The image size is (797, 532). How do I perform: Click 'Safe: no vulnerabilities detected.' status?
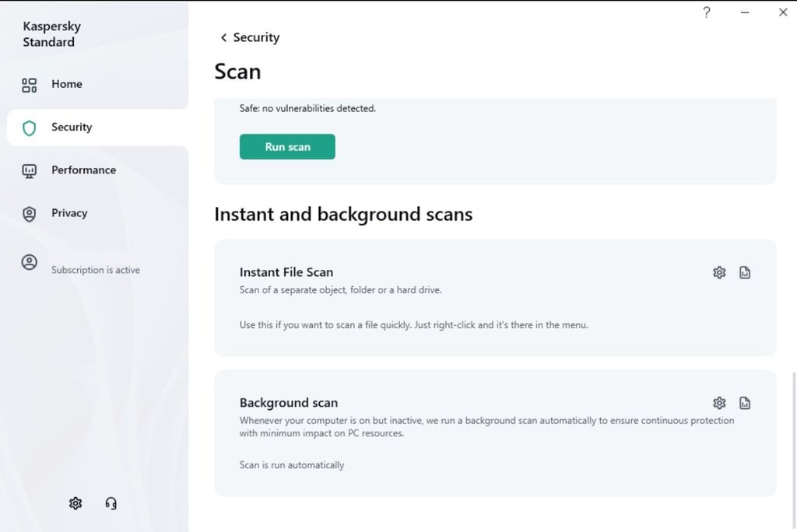click(x=307, y=108)
